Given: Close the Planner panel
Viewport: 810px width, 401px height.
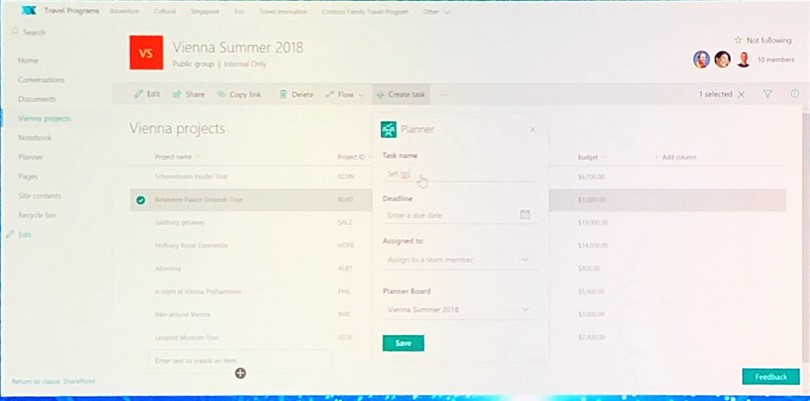Looking at the screenshot, I should coord(533,130).
